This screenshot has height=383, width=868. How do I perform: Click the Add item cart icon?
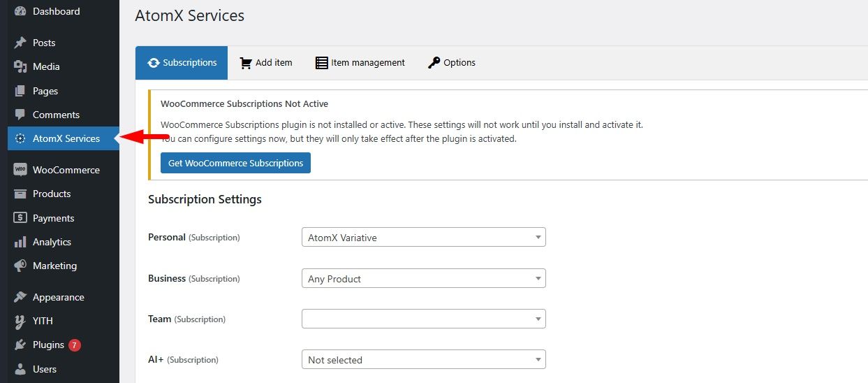[x=246, y=63]
